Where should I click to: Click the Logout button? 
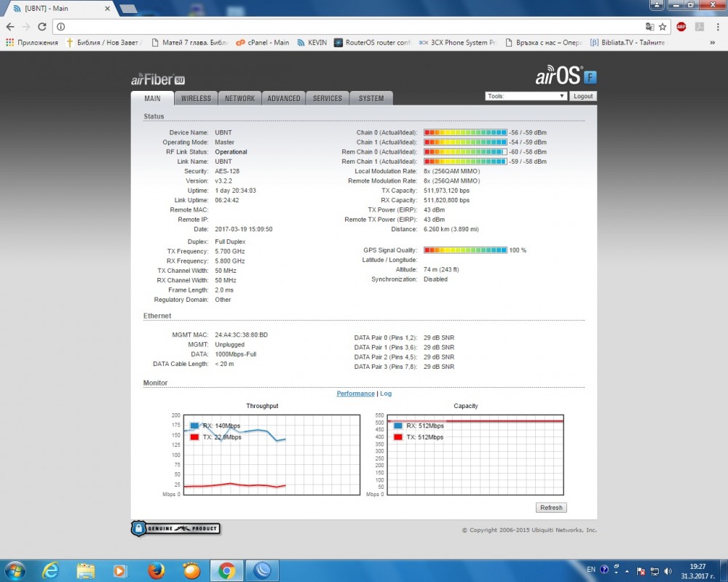(582, 96)
